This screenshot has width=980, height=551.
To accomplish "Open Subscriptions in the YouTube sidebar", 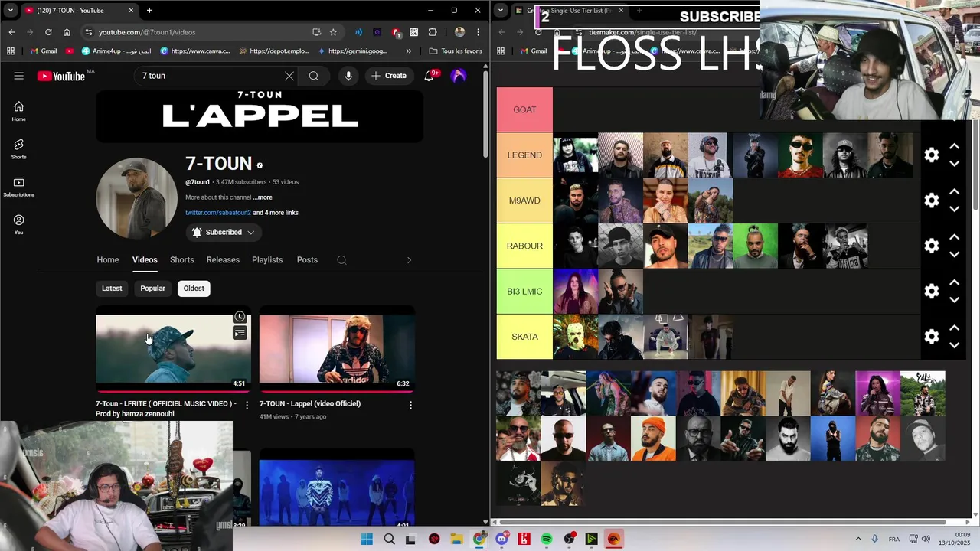I will [x=18, y=187].
